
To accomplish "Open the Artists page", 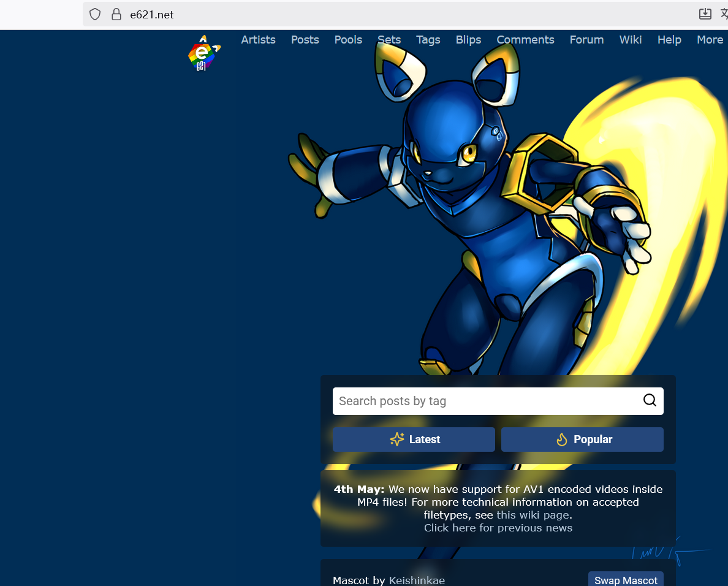I will click(258, 40).
